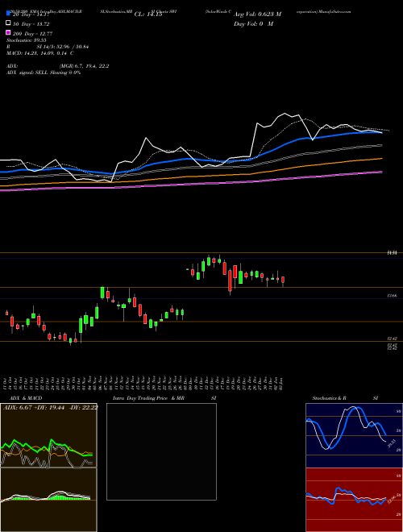Select the '50 Day = 13.72' legend text

coord(31,24)
